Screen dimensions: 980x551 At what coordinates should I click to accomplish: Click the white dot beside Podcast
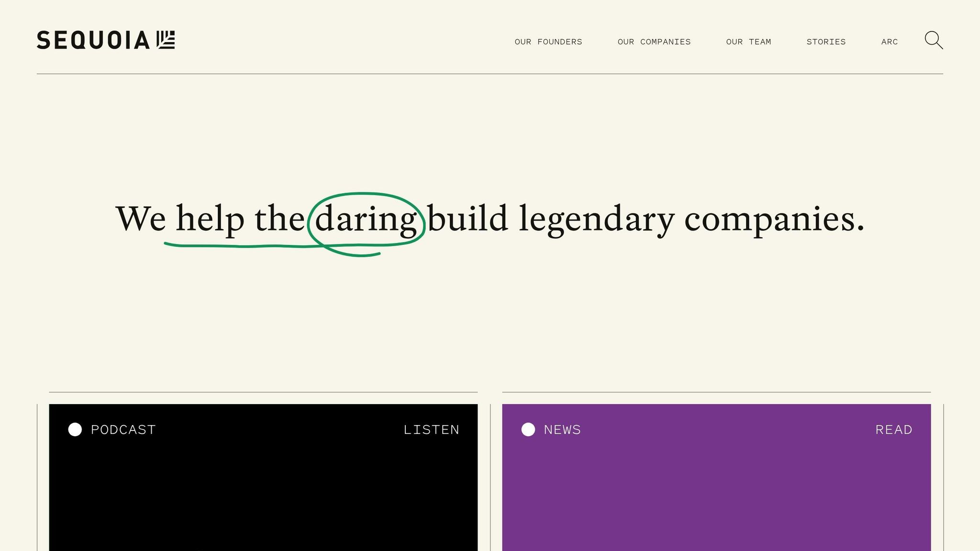click(x=75, y=430)
